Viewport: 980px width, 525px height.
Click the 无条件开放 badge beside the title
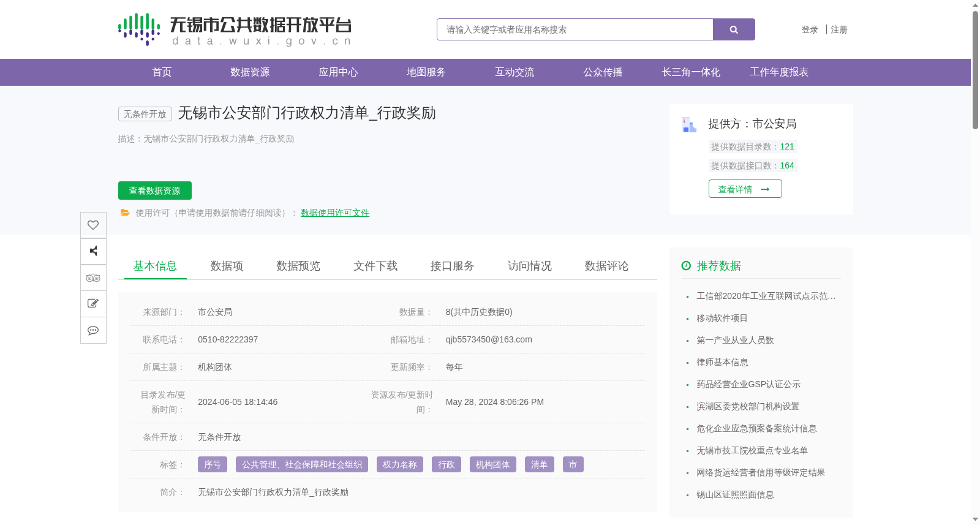[145, 114]
